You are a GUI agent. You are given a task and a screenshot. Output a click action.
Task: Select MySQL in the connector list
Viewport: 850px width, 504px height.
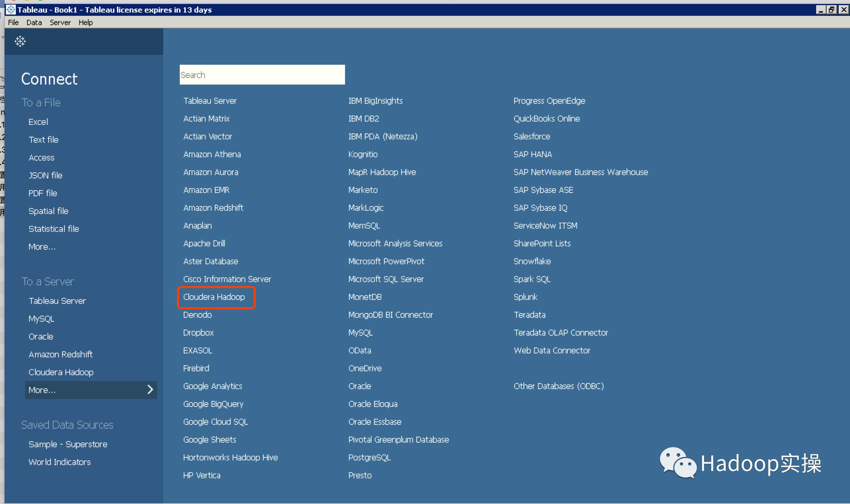[361, 333]
